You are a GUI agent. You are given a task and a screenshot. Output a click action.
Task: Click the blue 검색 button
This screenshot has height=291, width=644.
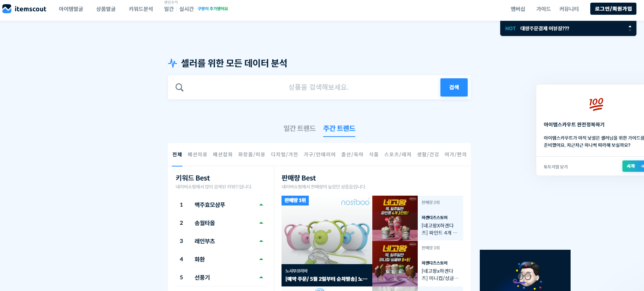454,87
